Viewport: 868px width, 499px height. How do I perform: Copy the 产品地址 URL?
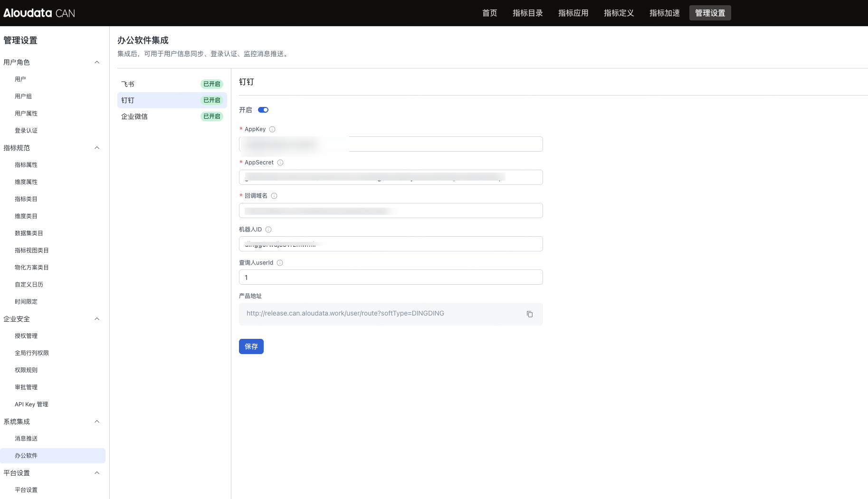point(530,314)
